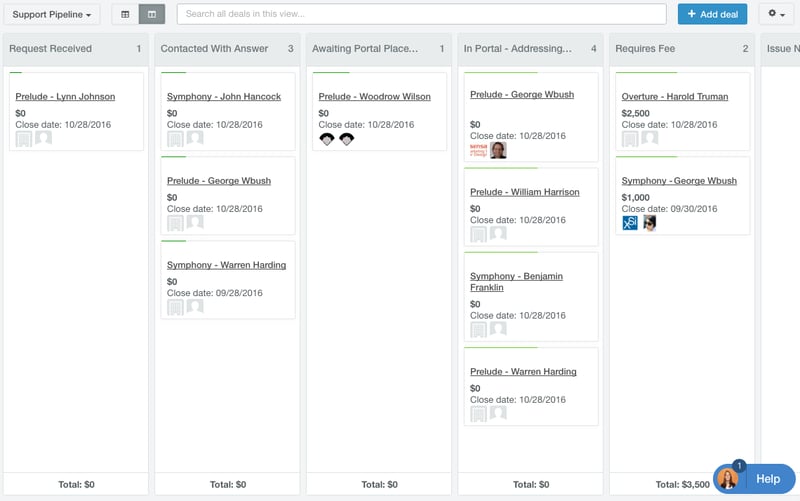Open Symphony - John Hancock deal

click(x=224, y=97)
